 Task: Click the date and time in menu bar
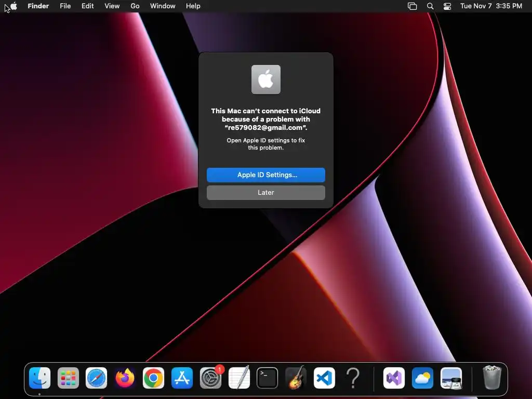(x=491, y=6)
